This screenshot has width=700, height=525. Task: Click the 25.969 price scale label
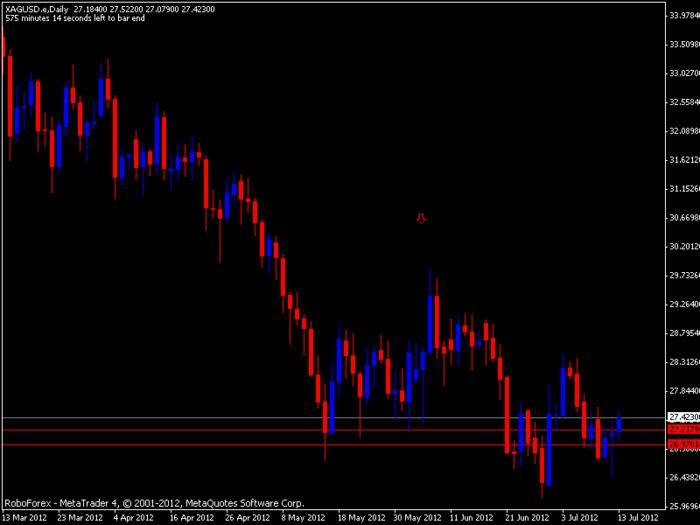tap(684, 506)
